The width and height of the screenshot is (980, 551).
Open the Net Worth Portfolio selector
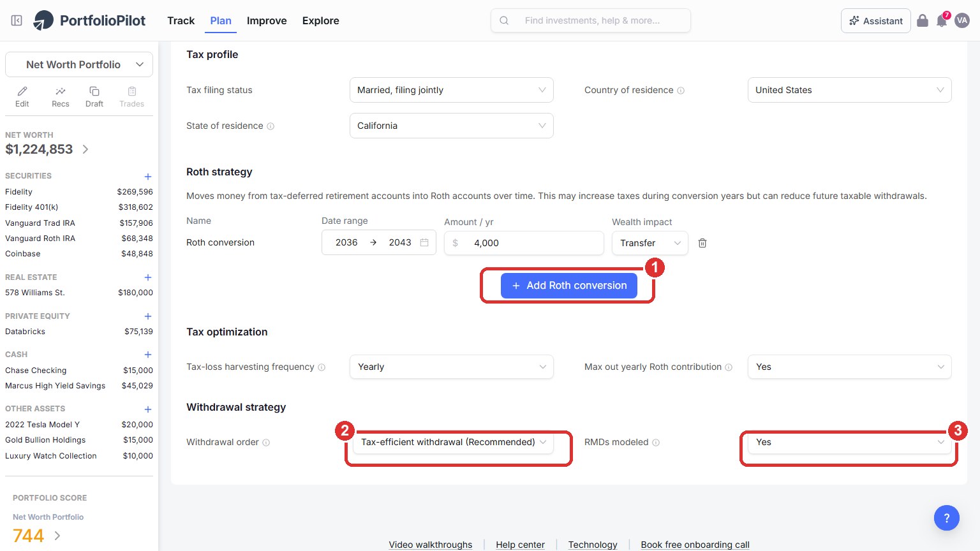(x=79, y=64)
